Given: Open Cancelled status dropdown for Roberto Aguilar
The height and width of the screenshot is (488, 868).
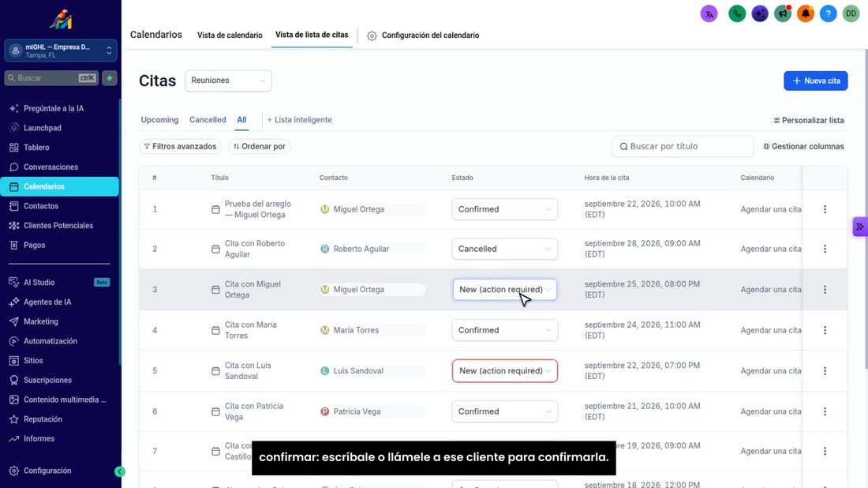Looking at the screenshot, I should click(x=505, y=249).
